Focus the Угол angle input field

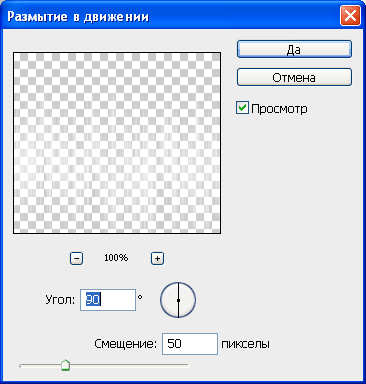108,300
